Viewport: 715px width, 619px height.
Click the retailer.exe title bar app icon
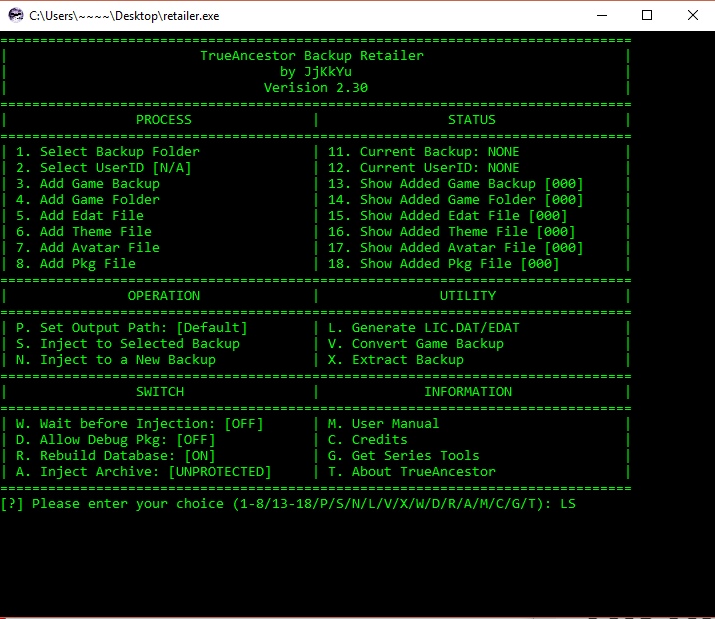coord(14,15)
